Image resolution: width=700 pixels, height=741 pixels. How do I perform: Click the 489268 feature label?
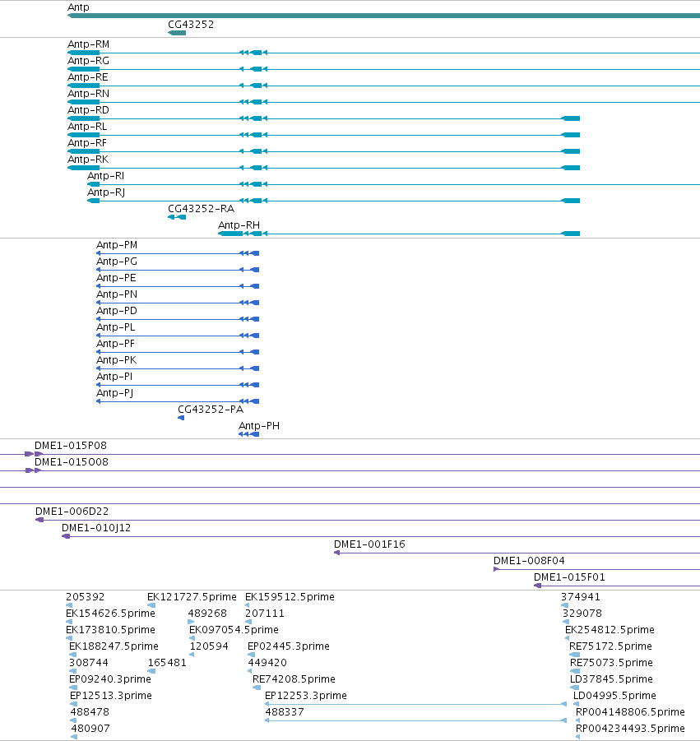(207, 614)
